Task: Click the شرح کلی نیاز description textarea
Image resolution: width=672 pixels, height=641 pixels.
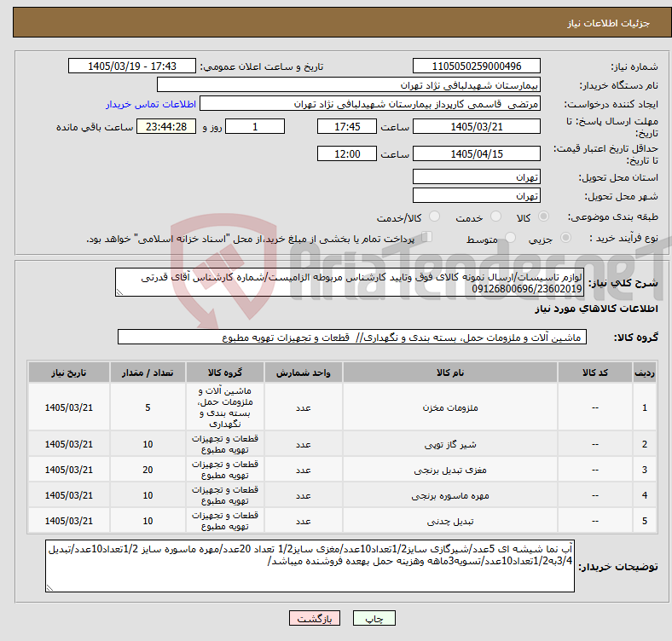Action: (x=350, y=282)
